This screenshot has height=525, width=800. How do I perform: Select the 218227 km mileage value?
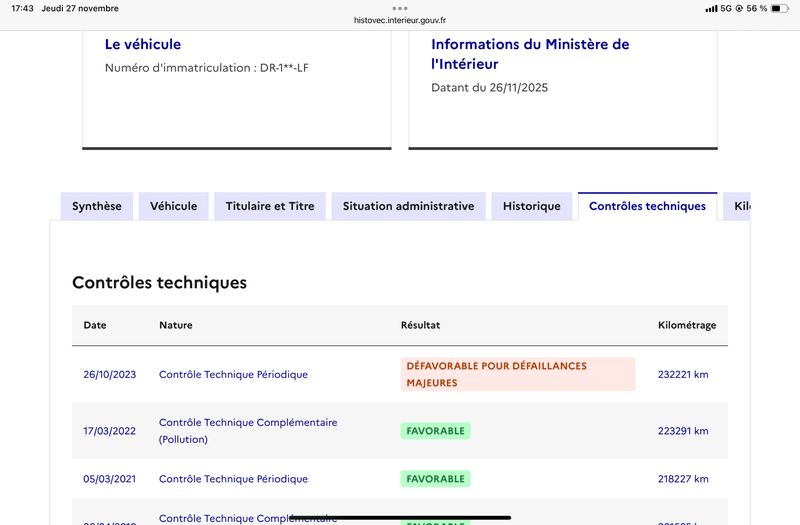(x=683, y=479)
